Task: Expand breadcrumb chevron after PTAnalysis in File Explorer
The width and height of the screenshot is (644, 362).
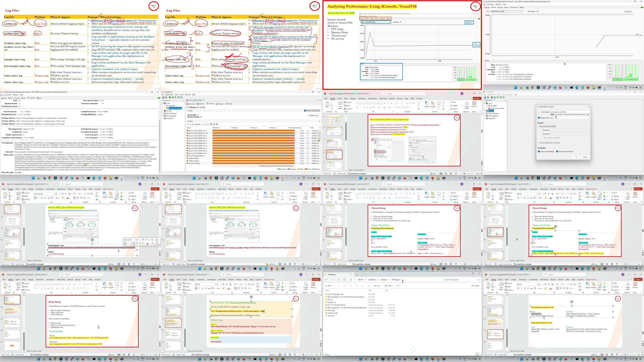Action: (402, 280)
